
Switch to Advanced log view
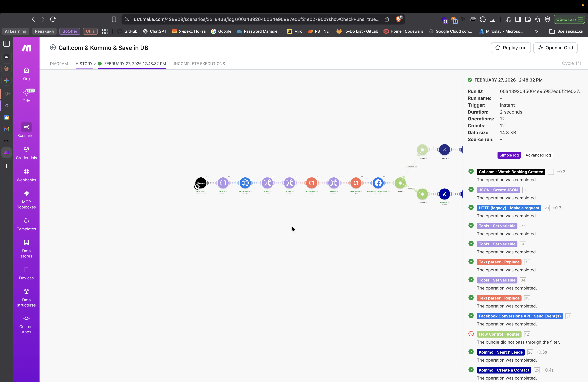[x=538, y=155]
